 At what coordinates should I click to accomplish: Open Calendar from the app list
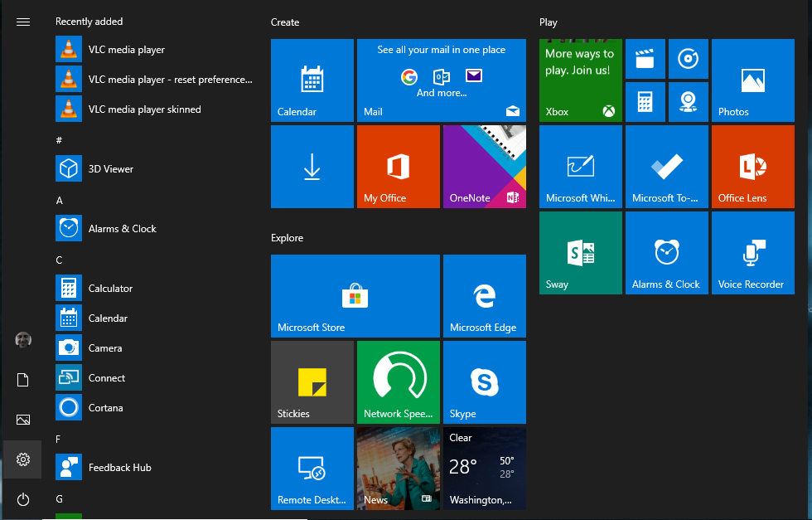156,318
